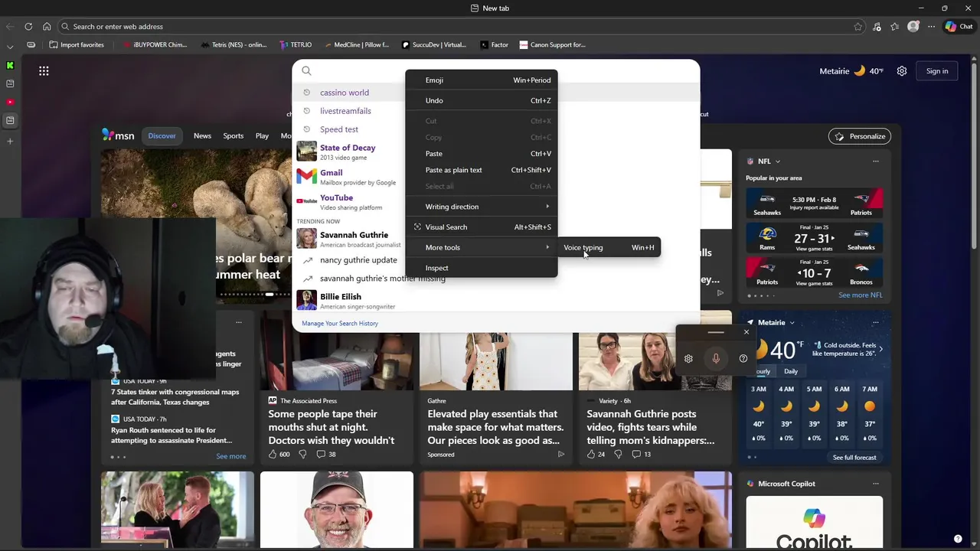
Task: Click the browser back arrow
Action: pyautogui.click(x=10, y=26)
